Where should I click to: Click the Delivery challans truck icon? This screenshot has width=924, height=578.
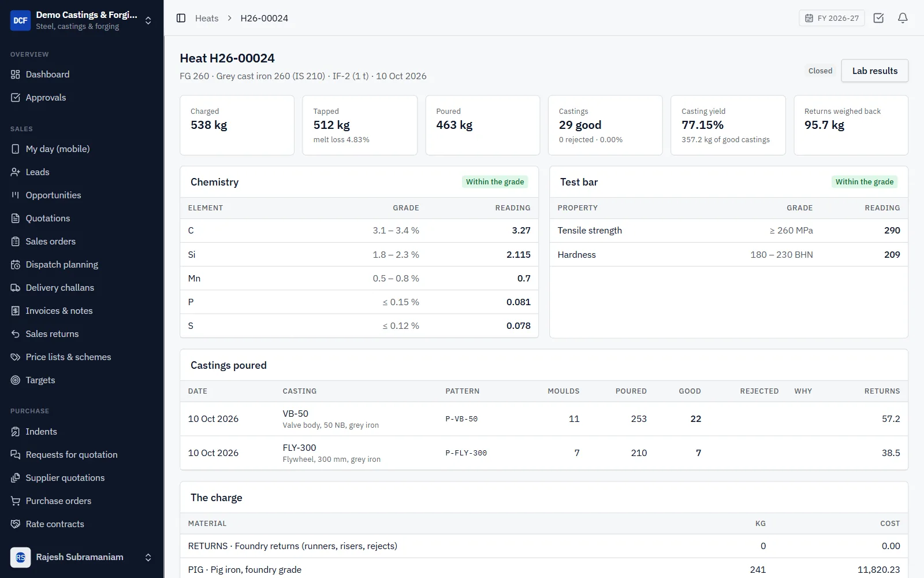click(x=16, y=288)
